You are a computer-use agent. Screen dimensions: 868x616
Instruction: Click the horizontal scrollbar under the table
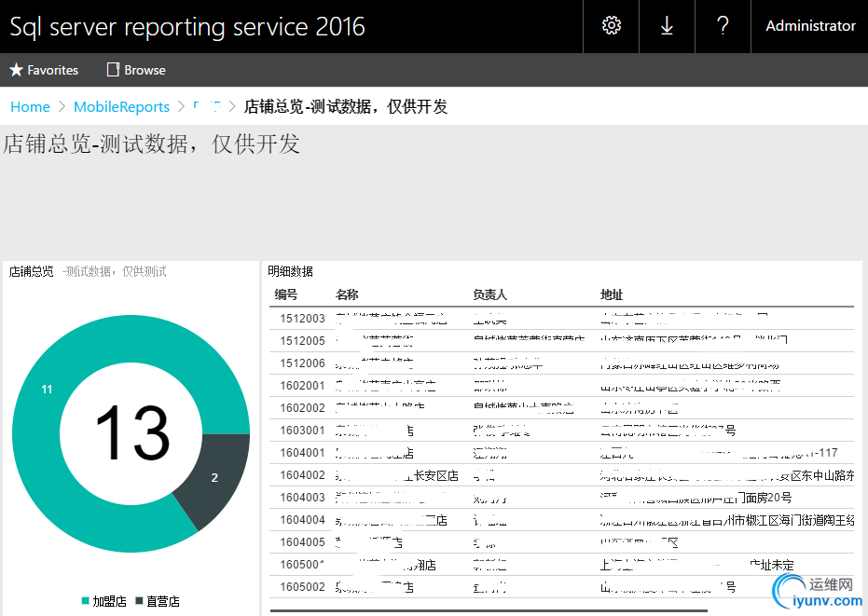point(489,611)
